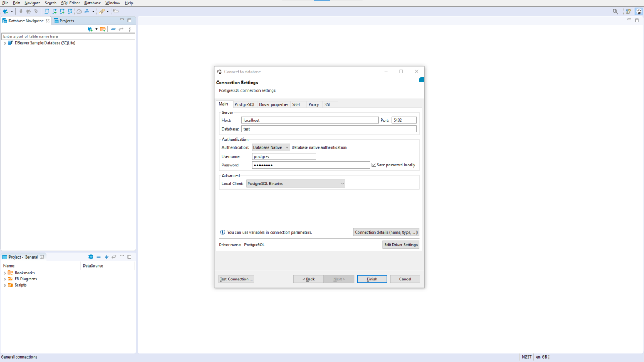Switch to the Proxy tab
This screenshot has height=362, width=644.
tap(314, 104)
